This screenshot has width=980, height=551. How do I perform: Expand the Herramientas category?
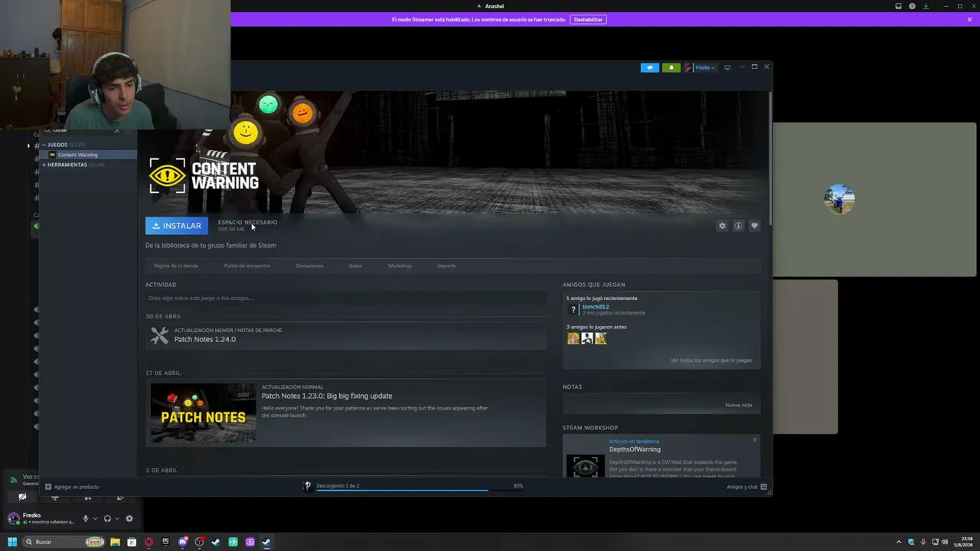(x=44, y=165)
